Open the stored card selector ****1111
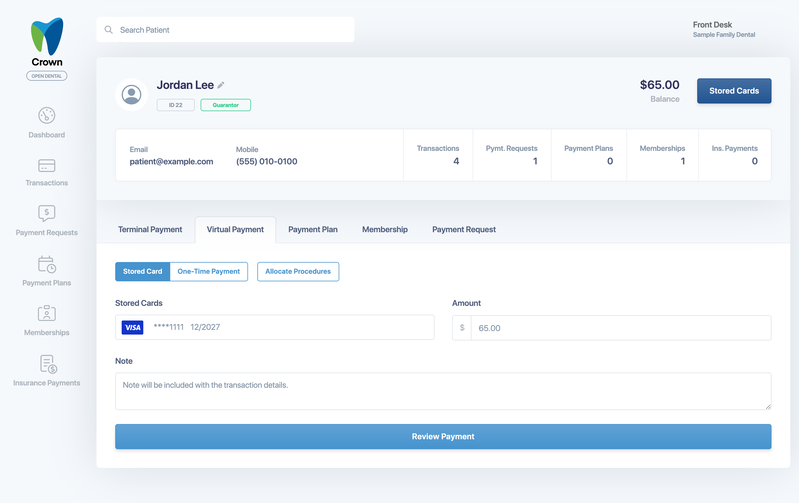Image resolution: width=799 pixels, height=503 pixels. click(x=275, y=327)
